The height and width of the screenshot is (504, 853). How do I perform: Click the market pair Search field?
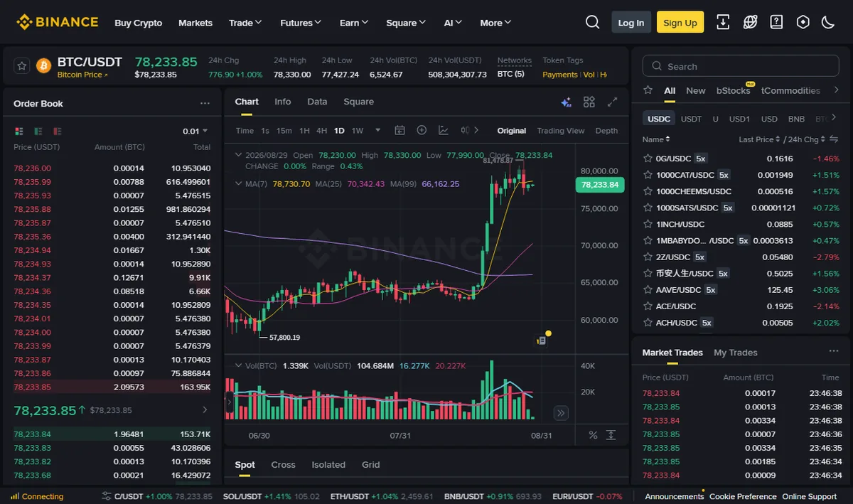741,66
